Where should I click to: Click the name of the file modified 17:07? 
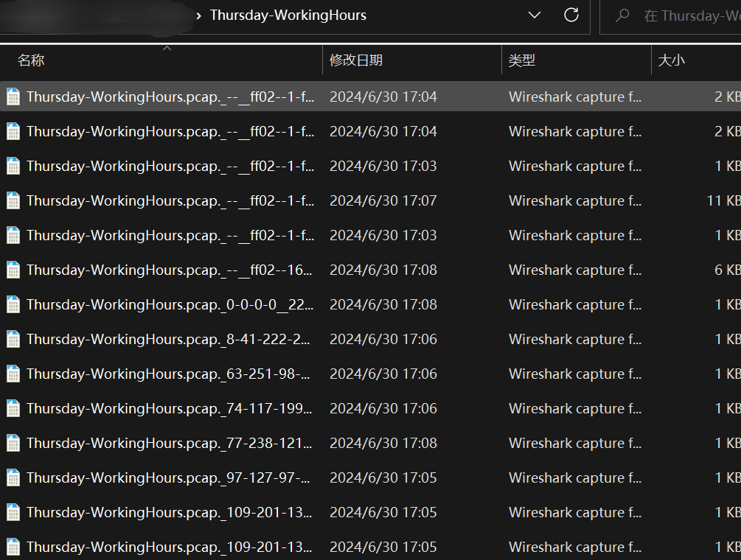click(170, 200)
